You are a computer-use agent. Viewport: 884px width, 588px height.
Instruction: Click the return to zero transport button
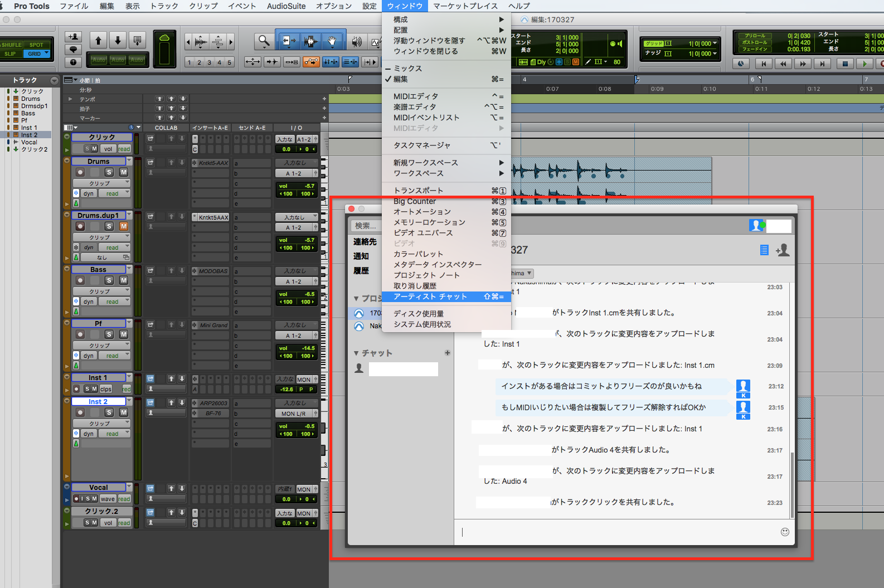click(764, 64)
